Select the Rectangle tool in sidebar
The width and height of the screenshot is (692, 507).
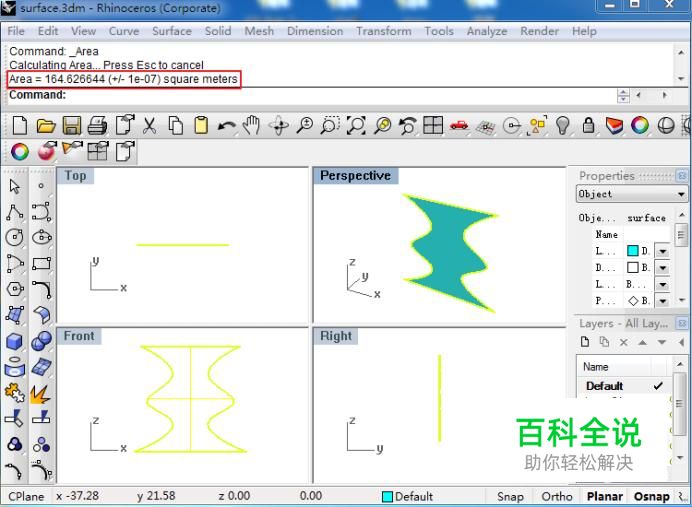click(x=42, y=263)
